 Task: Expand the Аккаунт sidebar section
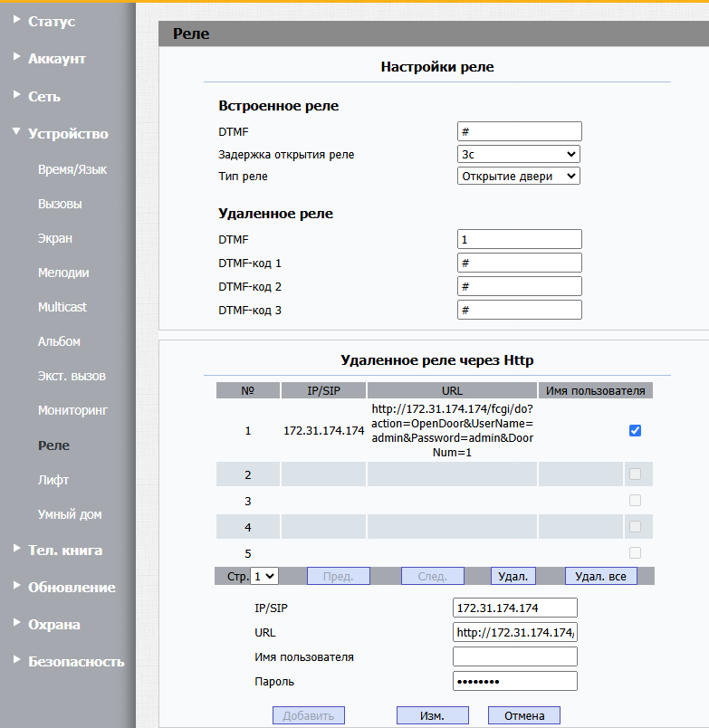click(56, 59)
